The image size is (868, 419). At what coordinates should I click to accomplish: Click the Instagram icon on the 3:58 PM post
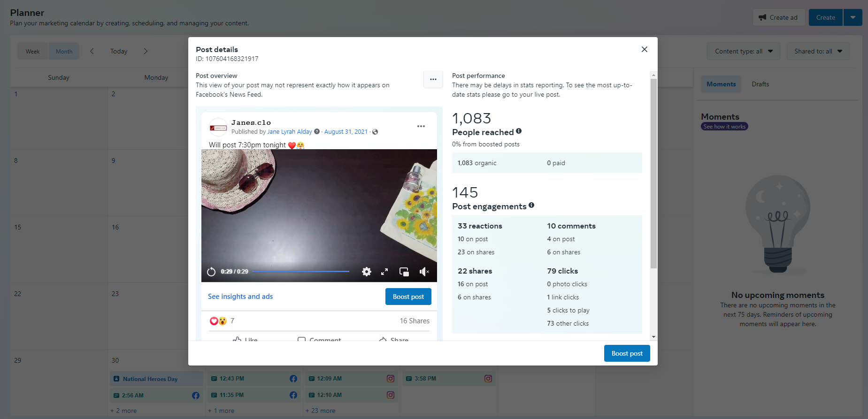488,379
